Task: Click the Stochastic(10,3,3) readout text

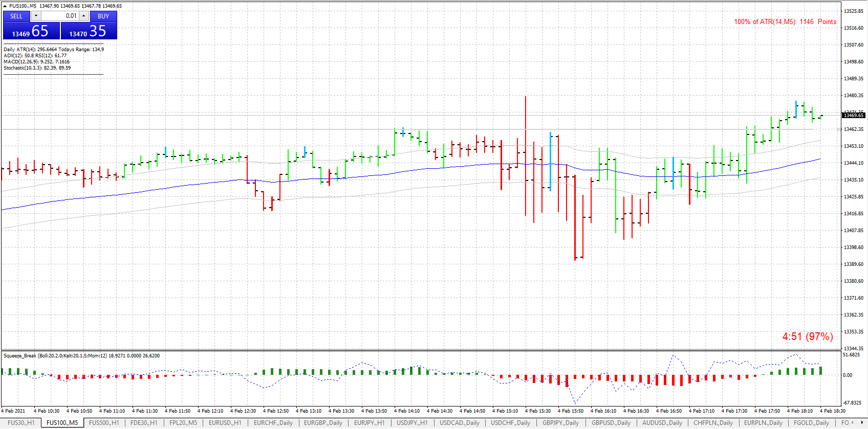Action: pyautogui.click(x=37, y=68)
